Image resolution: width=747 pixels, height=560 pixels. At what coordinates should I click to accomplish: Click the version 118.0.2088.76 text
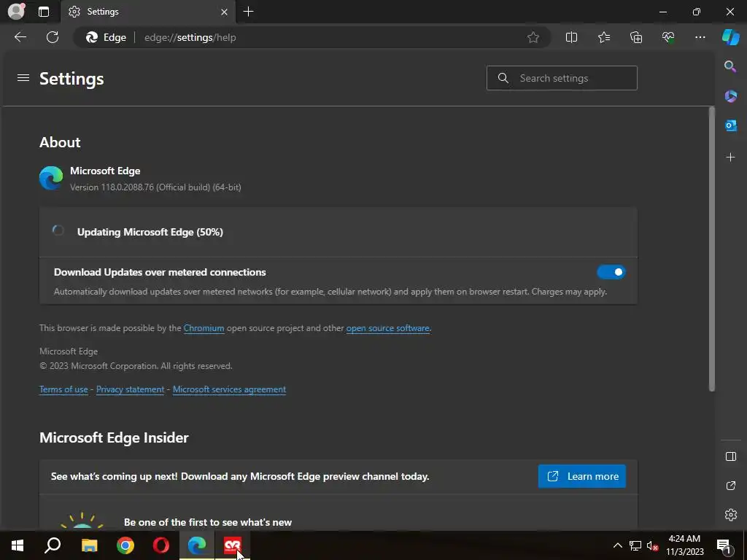(x=155, y=187)
